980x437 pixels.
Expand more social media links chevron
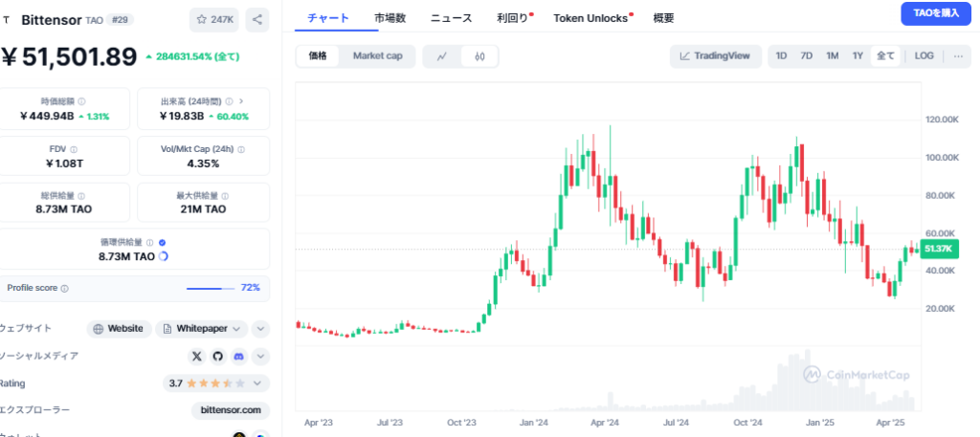(x=260, y=356)
